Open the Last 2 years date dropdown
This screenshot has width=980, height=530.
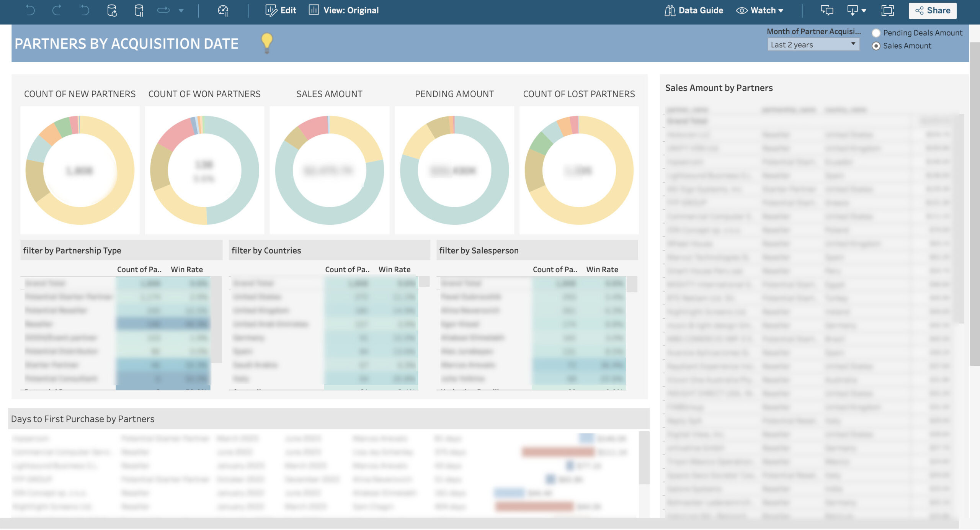tap(813, 44)
